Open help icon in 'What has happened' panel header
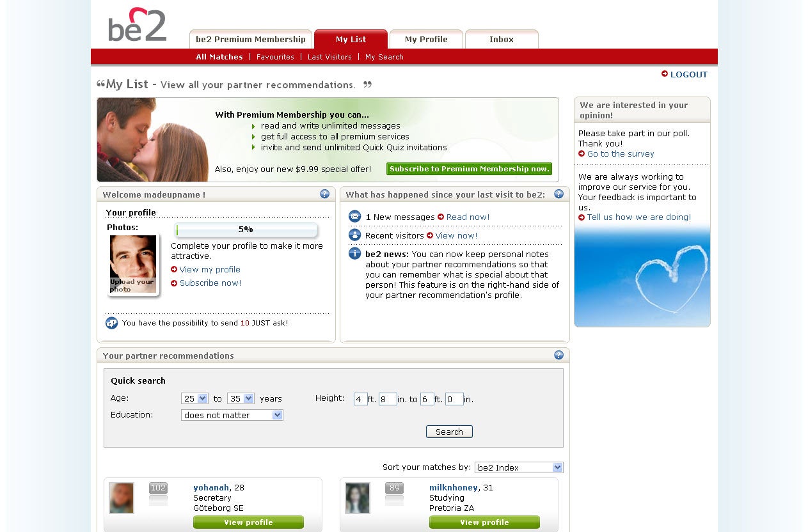 [558, 194]
